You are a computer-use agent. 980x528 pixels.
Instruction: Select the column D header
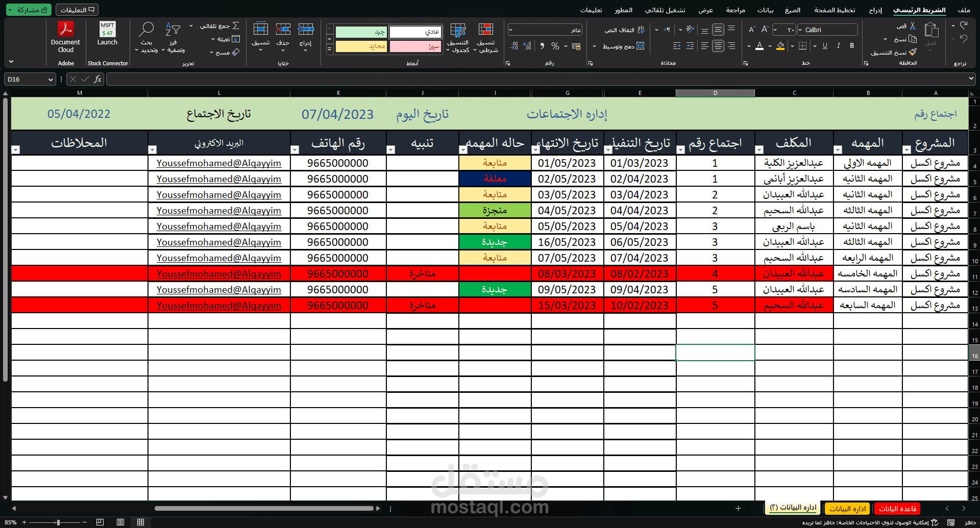point(715,93)
